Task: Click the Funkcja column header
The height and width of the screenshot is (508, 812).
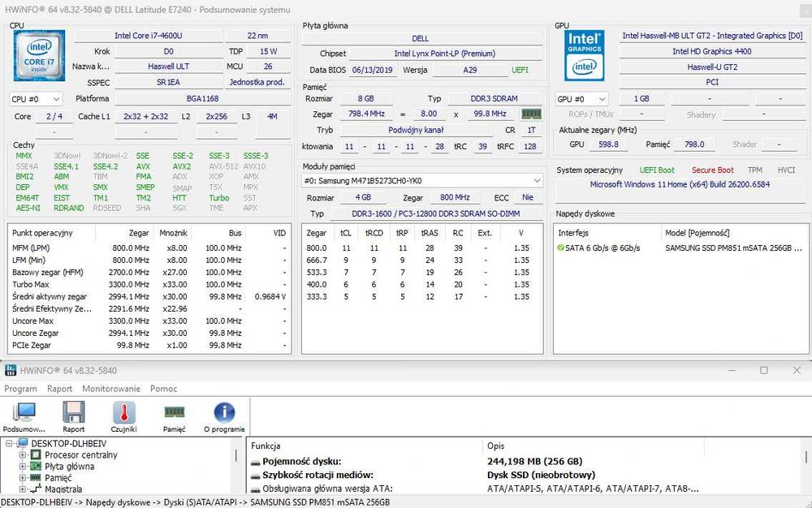Action: [365, 446]
